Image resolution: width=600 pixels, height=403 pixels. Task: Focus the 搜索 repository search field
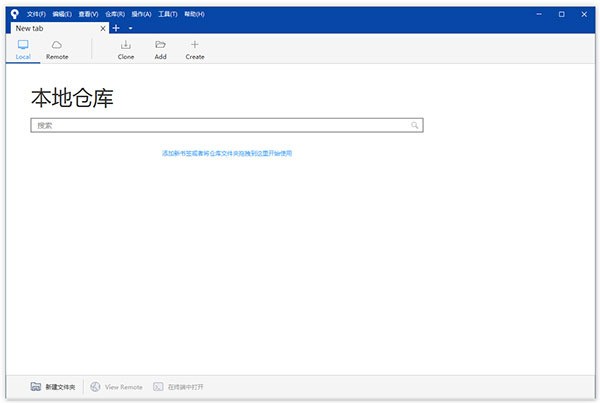227,125
